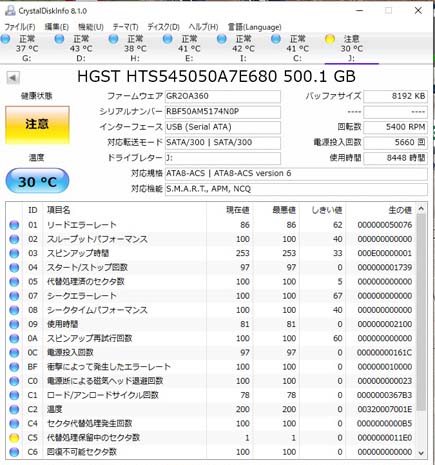Viewport: 435px width, 465px height.
Task: Minimize the CrystalDiskInfo window
Action: click(x=359, y=11)
